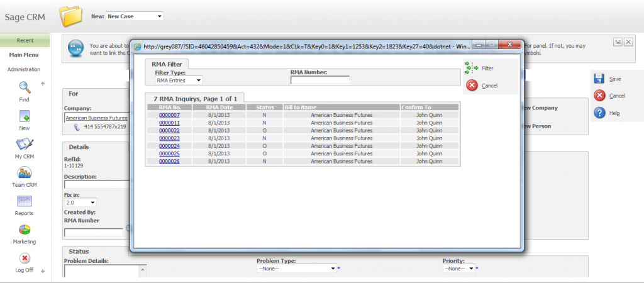The image size is (644, 283).
Task: Open the Find magnifier icon
Action: pyautogui.click(x=25, y=87)
